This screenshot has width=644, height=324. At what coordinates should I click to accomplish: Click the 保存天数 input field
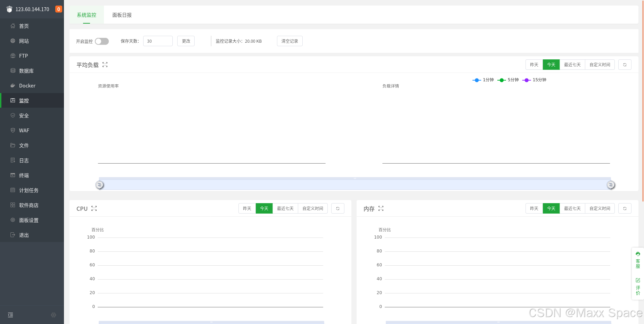click(158, 41)
